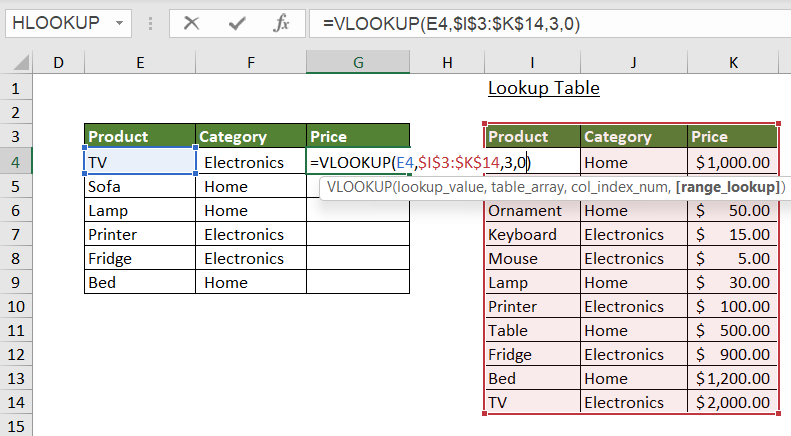The width and height of the screenshot is (791, 436).
Task: Open the Name Box dropdown arrow
Action: point(120,23)
